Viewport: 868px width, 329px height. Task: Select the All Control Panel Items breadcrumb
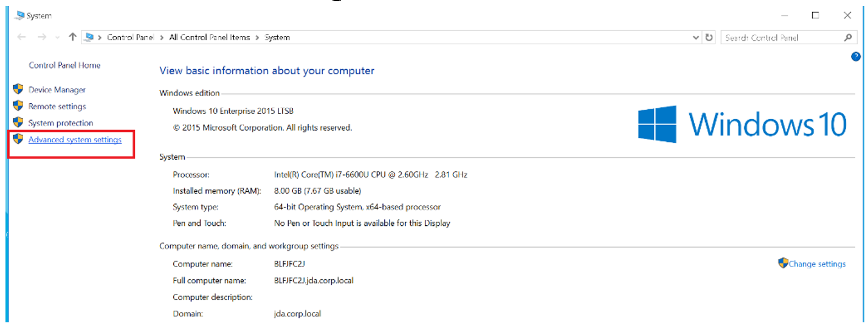(x=209, y=38)
